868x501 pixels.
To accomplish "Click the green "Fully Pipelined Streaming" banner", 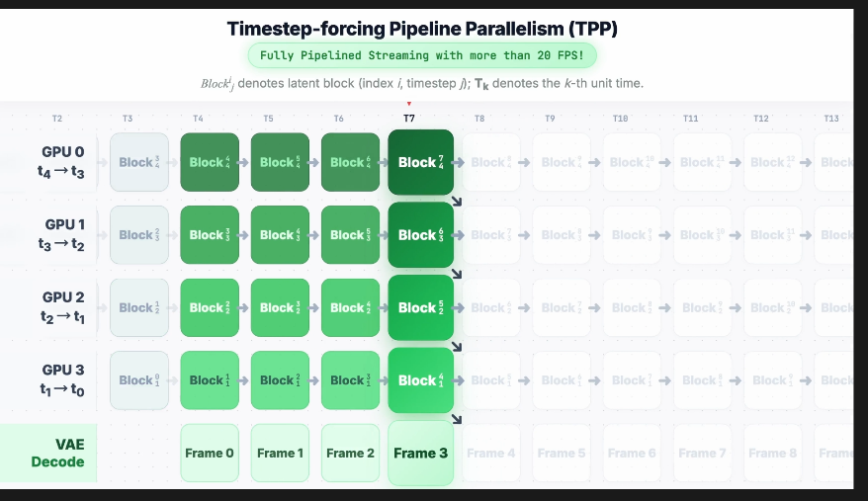I will point(422,56).
